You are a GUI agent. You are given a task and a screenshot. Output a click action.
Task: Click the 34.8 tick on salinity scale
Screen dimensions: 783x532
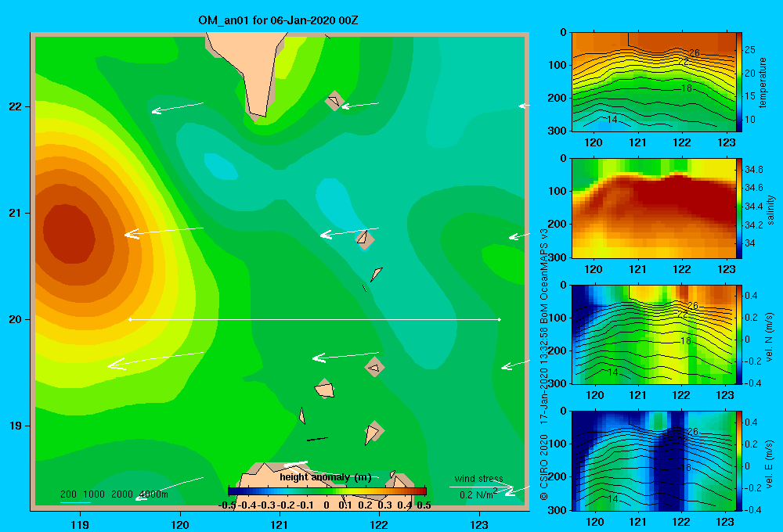pos(753,170)
